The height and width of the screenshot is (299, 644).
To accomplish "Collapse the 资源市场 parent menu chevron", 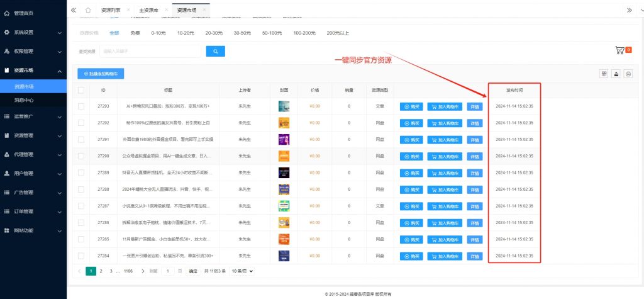I will [x=60, y=71].
